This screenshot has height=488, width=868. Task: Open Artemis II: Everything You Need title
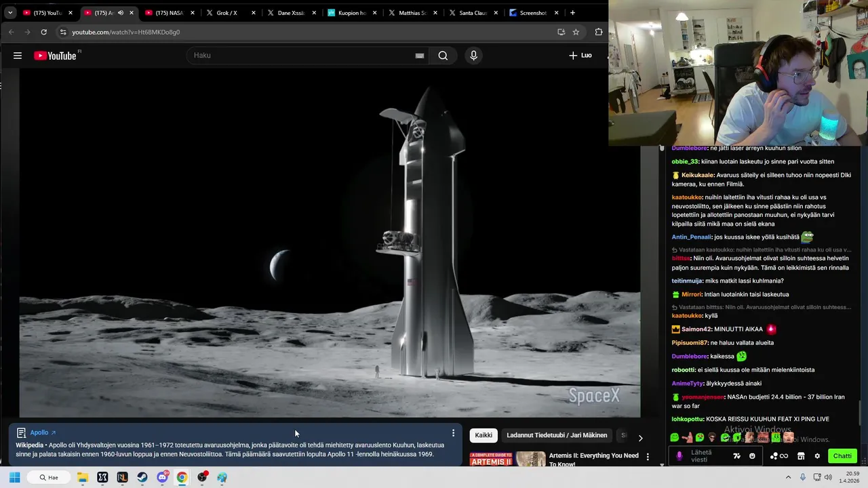point(594,460)
